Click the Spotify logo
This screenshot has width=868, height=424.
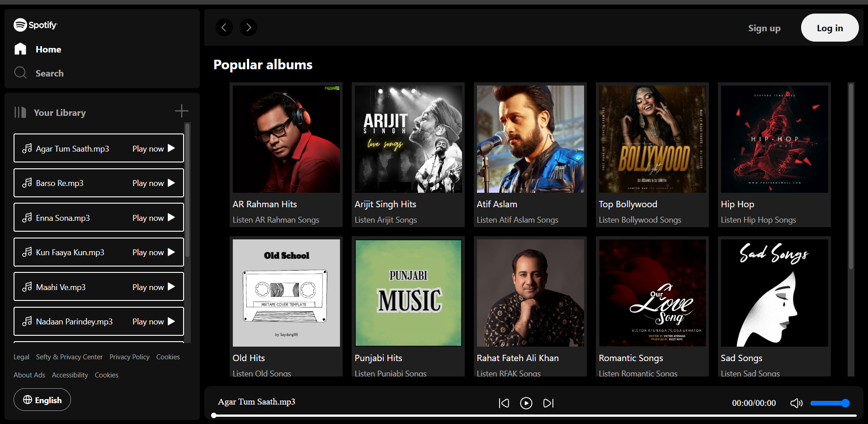coord(36,25)
